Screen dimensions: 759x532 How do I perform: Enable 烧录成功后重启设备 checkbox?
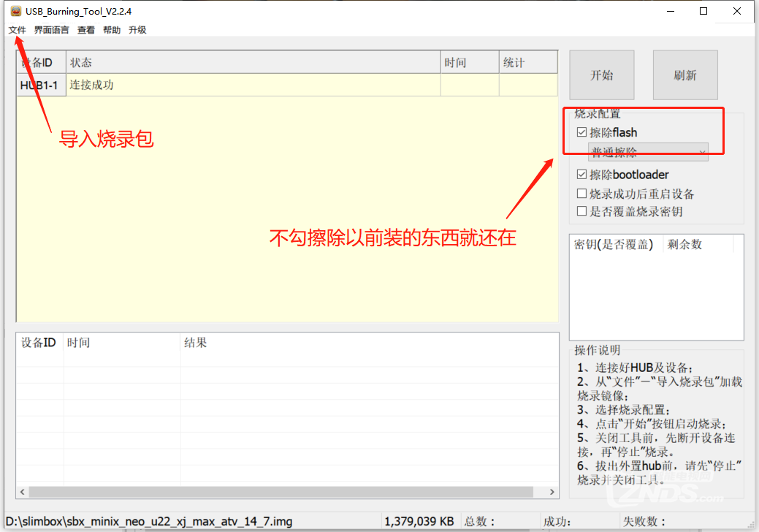(x=581, y=194)
